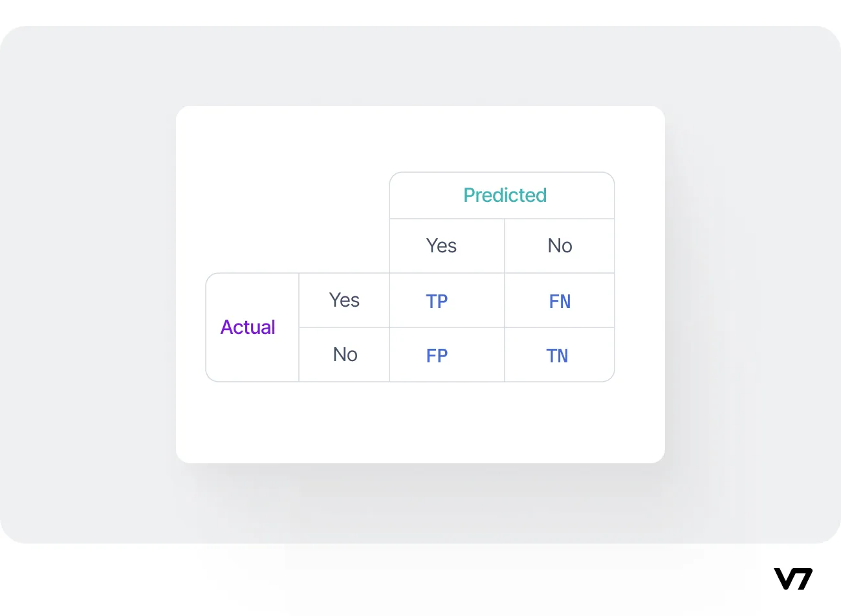Select the TN cell
The width and height of the screenshot is (841, 616).
(x=560, y=355)
